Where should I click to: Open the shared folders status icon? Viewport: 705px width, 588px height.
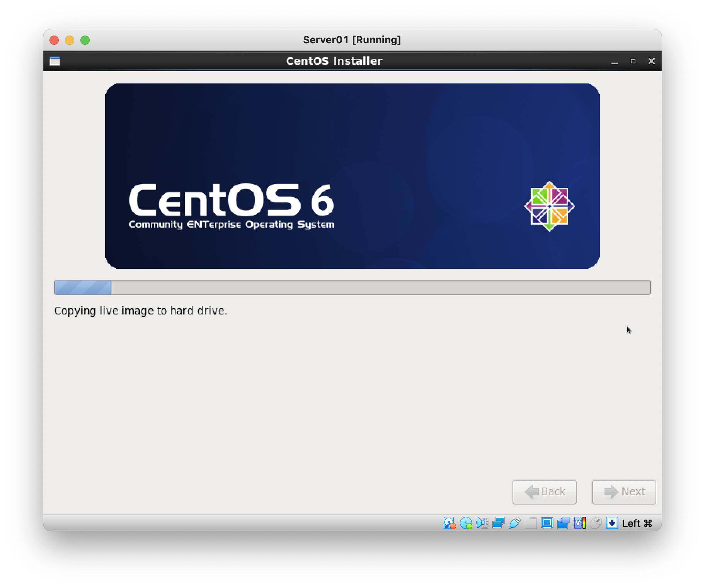coord(531,523)
